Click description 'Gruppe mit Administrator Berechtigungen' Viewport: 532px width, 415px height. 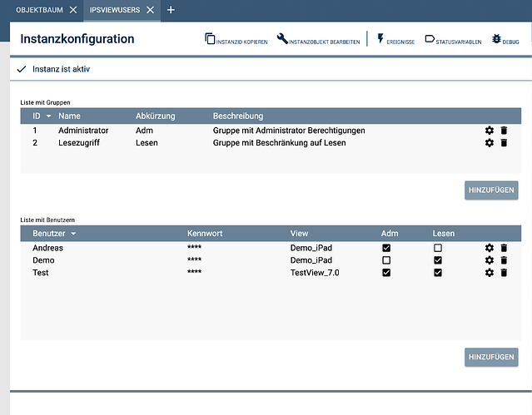coord(289,131)
